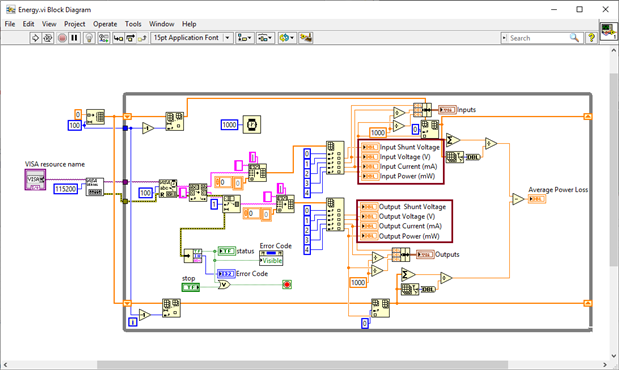Select Output Power (mW) terminal

(x=369, y=236)
